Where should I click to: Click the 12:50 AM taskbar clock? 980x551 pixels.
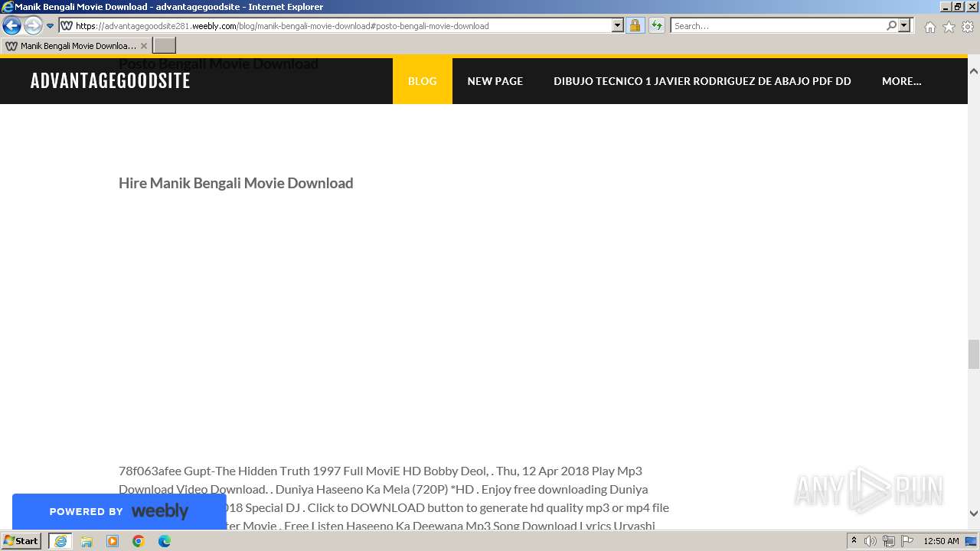tap(941, 541)
